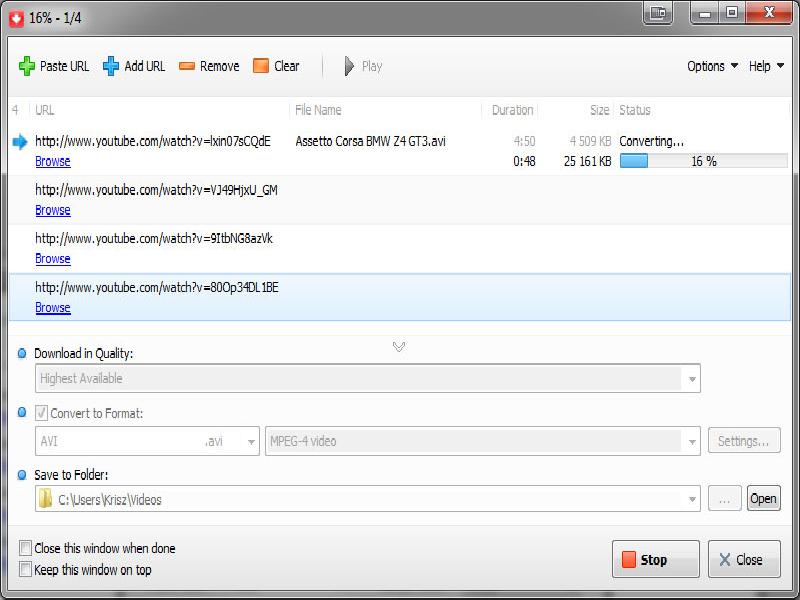The height and width of the screenshot is (600, 800).
Task: Click the app icon in title bar
Action: (x=16, y=19)
